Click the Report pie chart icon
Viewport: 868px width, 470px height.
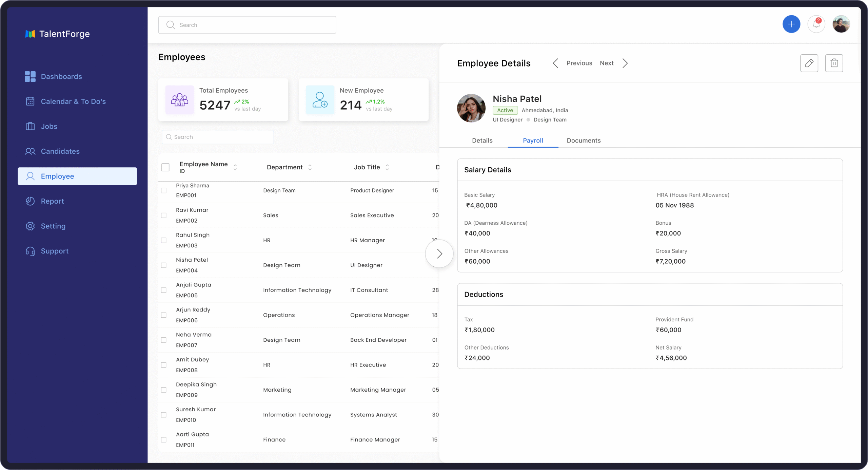[30, 201]
